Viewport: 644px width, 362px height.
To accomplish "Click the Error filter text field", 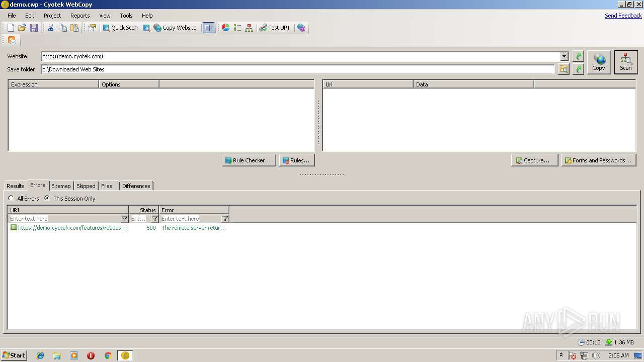I will coord(190,219).
